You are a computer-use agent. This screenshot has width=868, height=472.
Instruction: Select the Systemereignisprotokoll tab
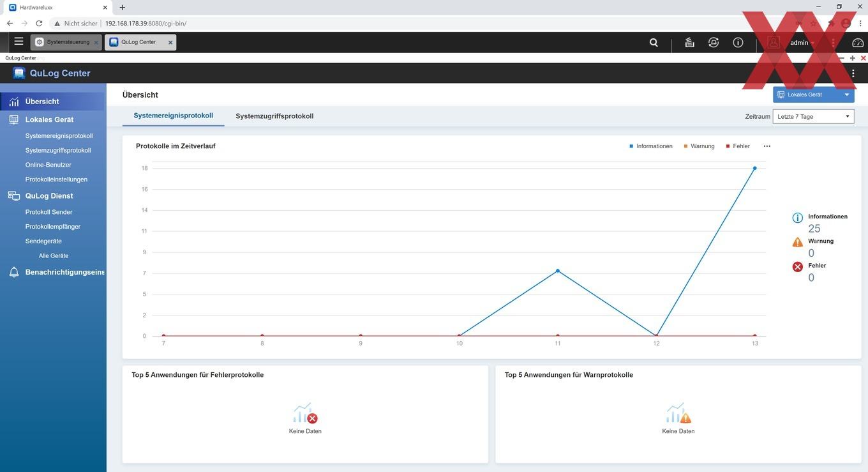173,116
